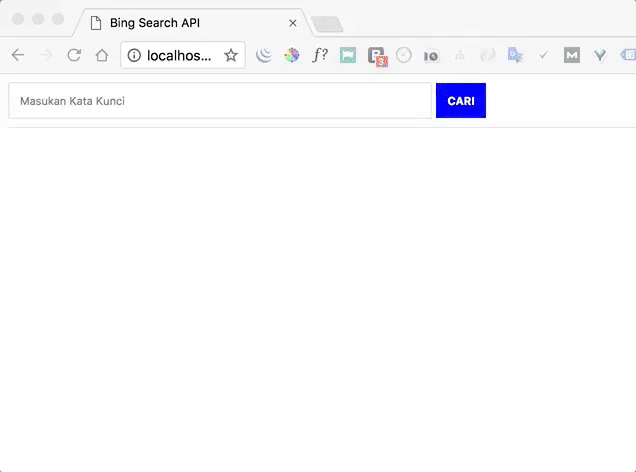Open the checkmark extension icon
Viewport: 636px width, 472px height.
click(x=543, y=55)
